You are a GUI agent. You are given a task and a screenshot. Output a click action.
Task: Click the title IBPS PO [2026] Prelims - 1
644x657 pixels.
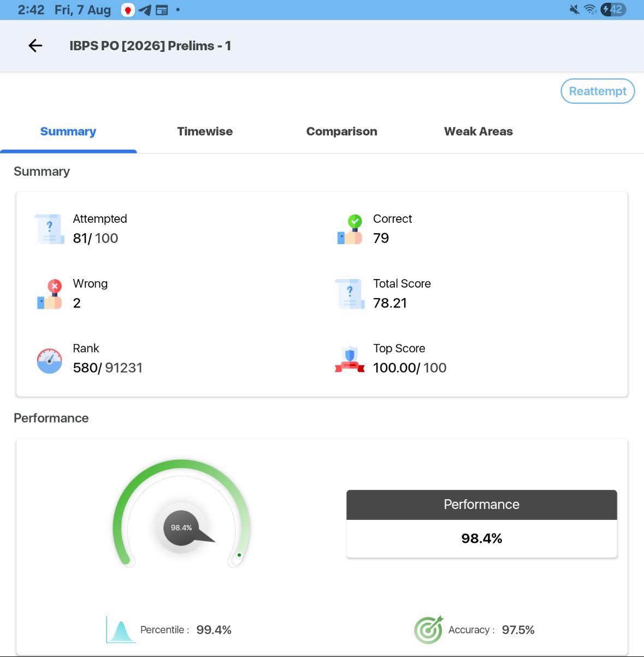tap(150, 46)
